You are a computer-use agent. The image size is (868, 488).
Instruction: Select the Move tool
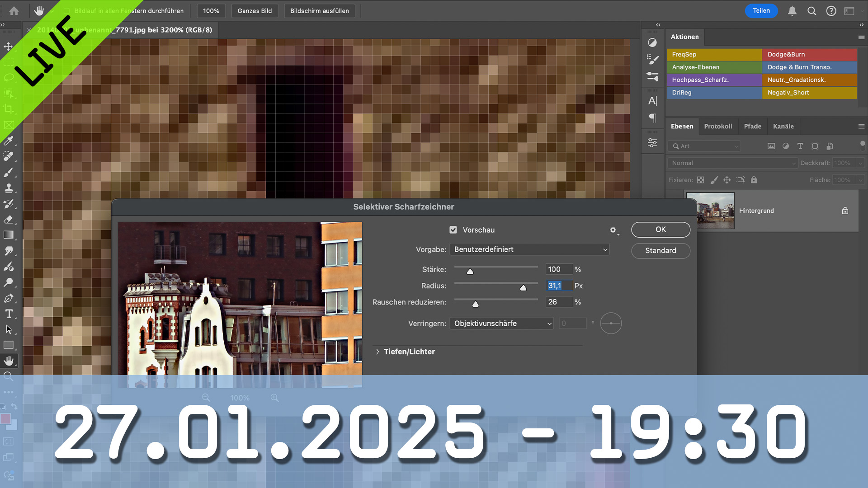pos(8,47)
